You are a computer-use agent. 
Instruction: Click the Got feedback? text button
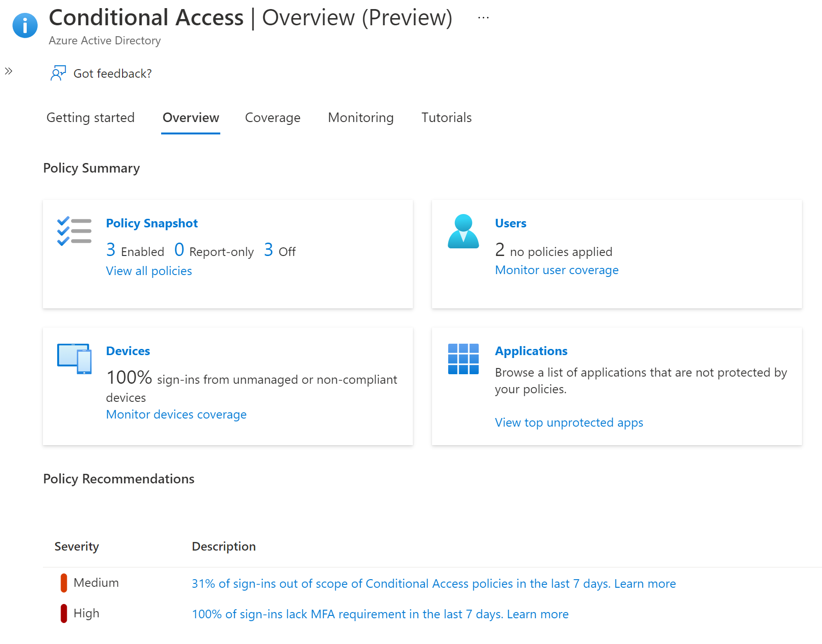click(113, 74)
